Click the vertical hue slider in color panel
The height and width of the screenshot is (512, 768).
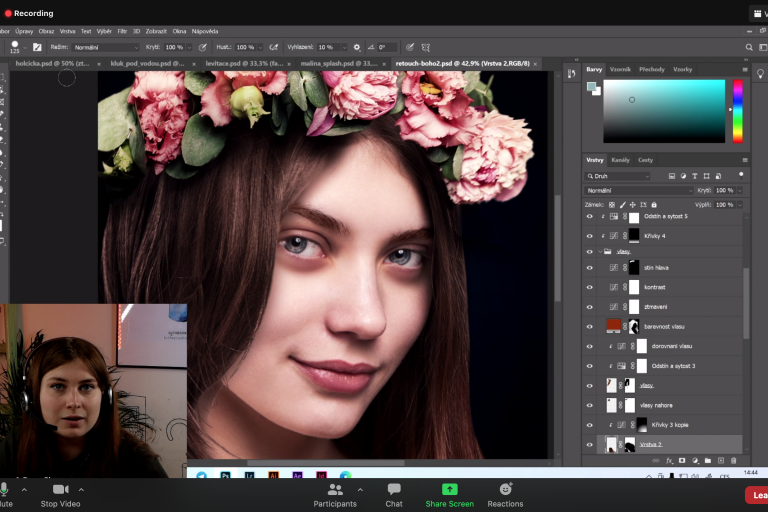(738, 110)
